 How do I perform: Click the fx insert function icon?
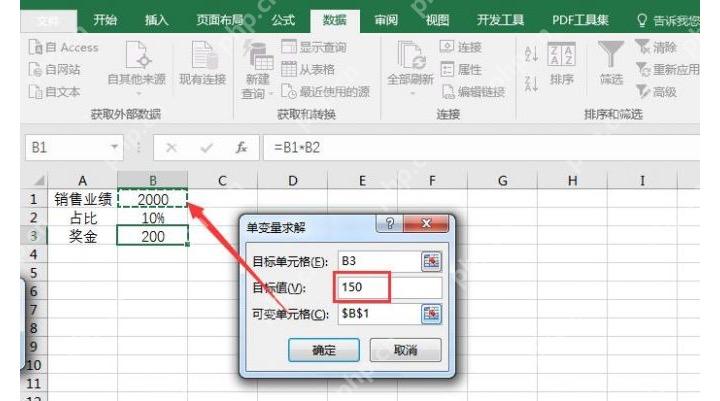pos(241,147)
